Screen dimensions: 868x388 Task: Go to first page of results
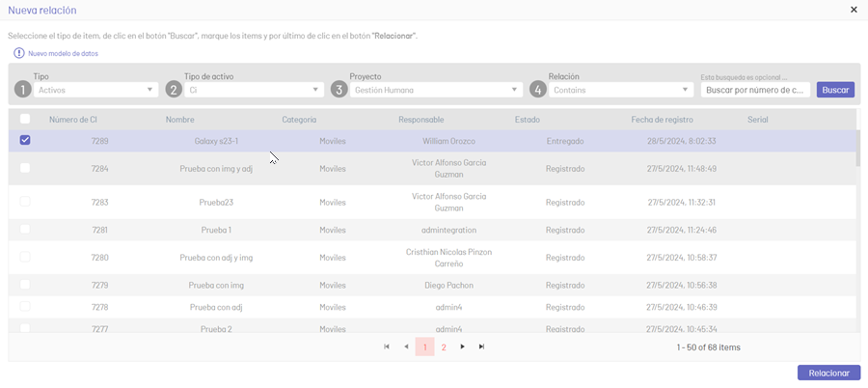387,346
